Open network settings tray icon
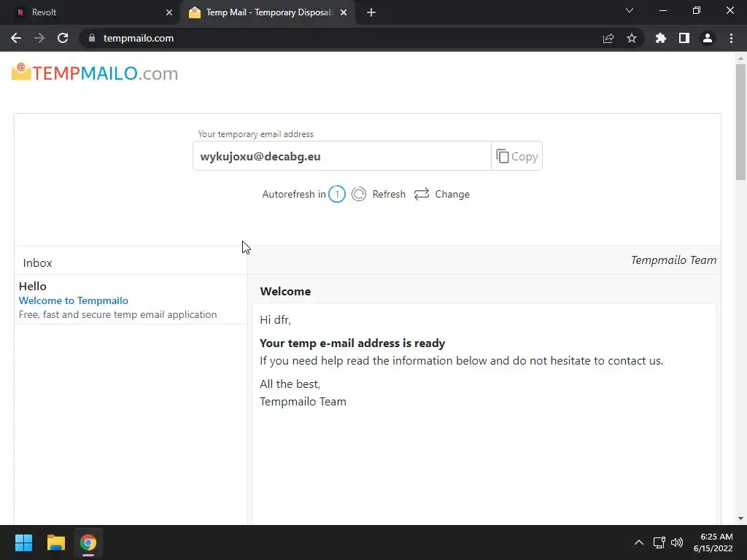Image resolution: width=747 pixels, height=560 pixels. [x=659, y=542]
